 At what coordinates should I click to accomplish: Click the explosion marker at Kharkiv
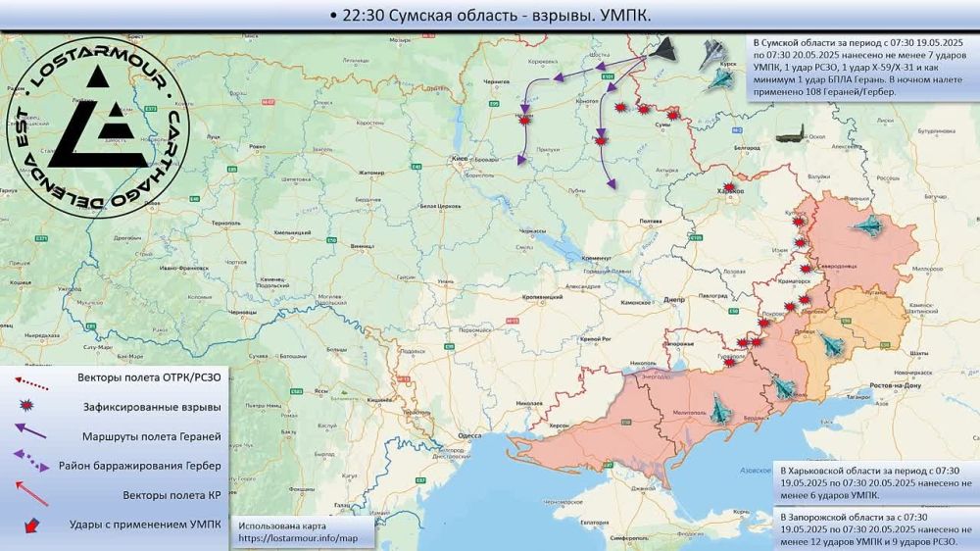[730, 187]
